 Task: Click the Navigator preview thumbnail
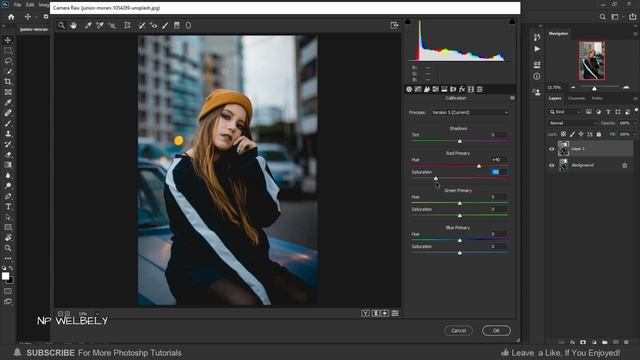coord(592,60)
